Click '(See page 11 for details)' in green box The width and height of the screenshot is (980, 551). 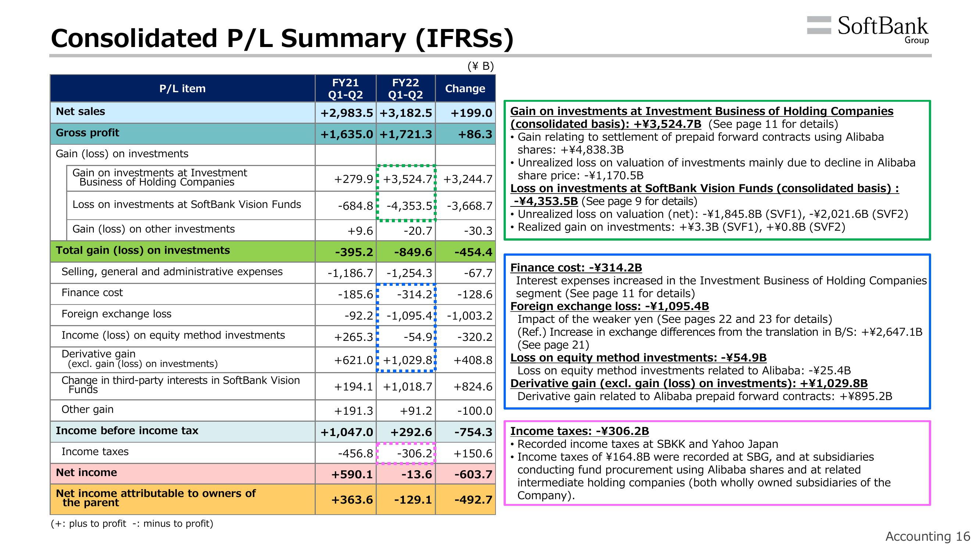773,124
